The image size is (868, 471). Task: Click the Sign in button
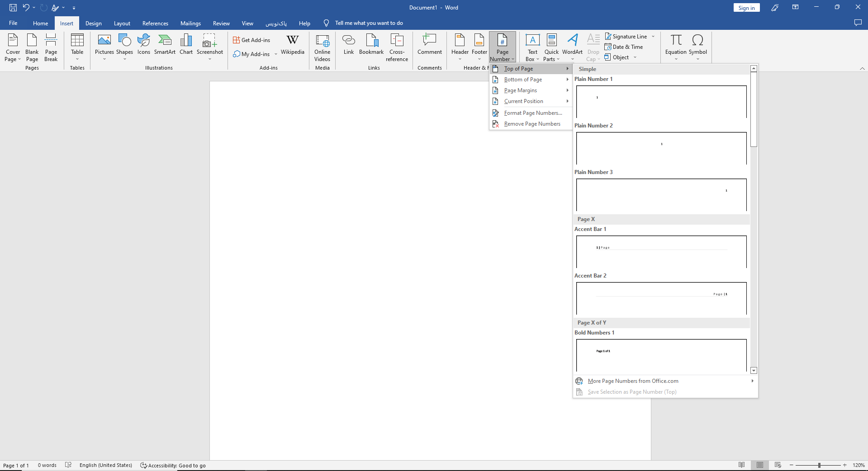tap(746, 8)
